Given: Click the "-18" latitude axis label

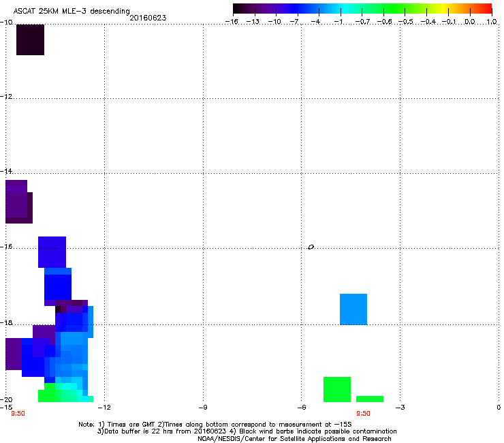Looking at the screenshot, I should tap(6, 322).
